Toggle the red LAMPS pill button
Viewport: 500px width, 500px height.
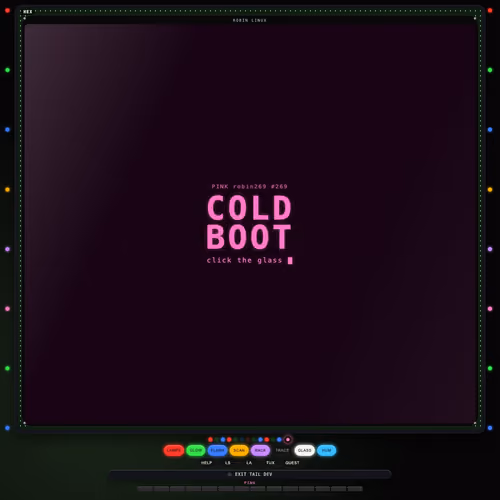[x=174, y=450]
